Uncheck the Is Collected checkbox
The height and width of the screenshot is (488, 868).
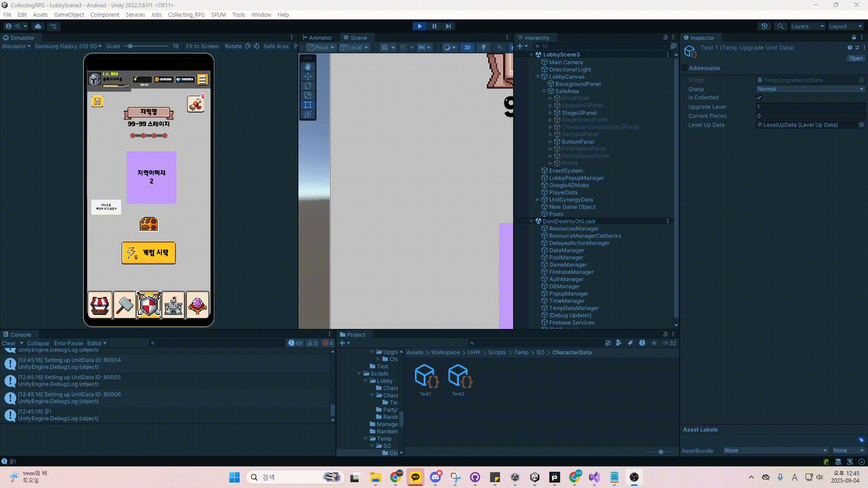tap(759, 98)
